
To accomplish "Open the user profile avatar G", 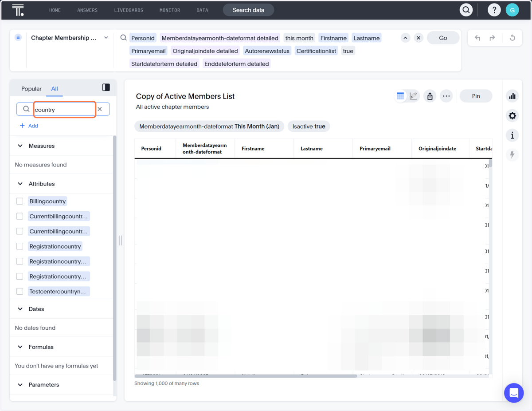I will (x=512, y=10).
